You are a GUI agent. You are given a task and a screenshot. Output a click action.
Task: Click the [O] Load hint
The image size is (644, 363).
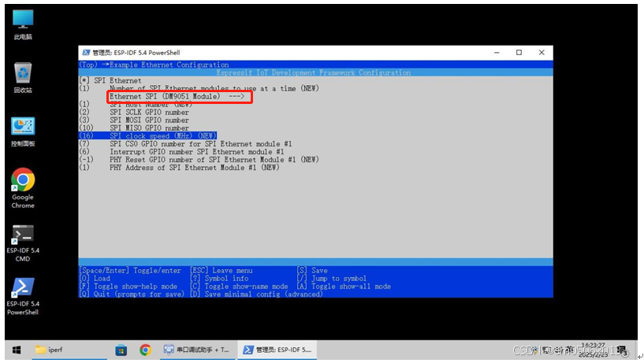click(95, 279)
